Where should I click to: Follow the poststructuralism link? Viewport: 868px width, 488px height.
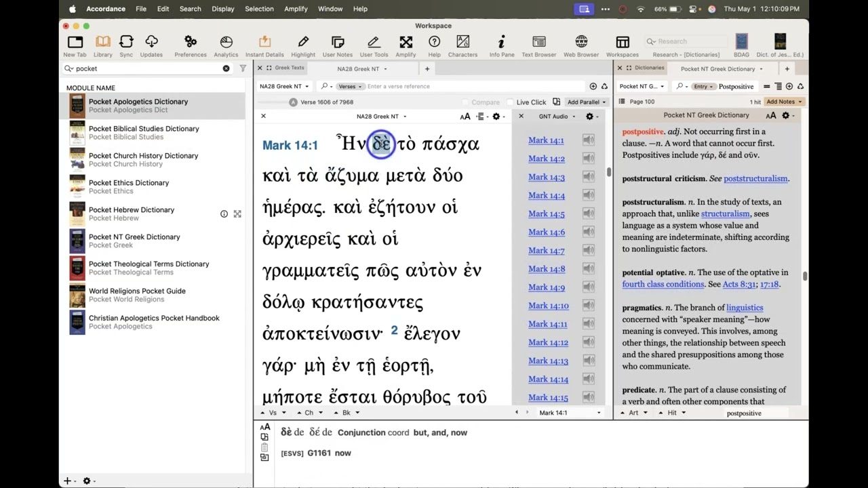point(755,178)
